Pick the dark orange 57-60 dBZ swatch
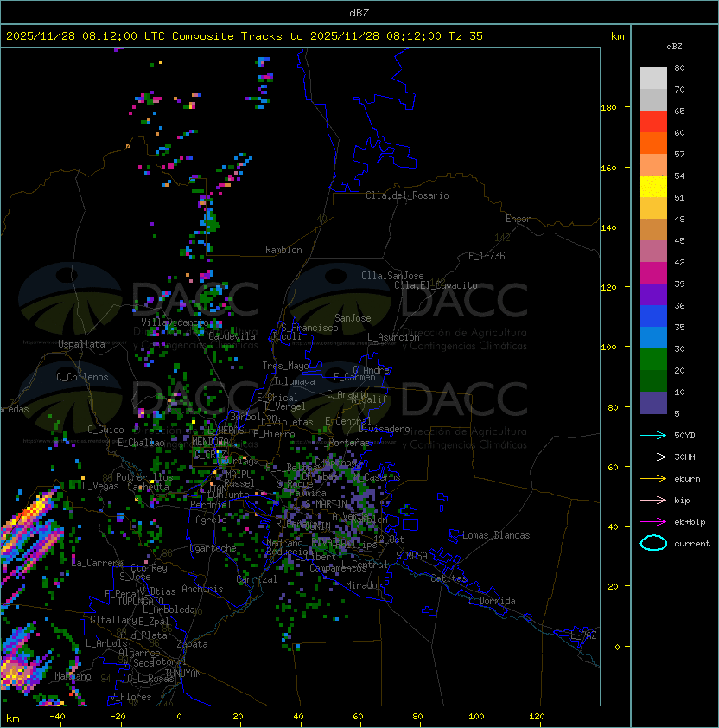 pyautogui.click(x=653, y=143)
